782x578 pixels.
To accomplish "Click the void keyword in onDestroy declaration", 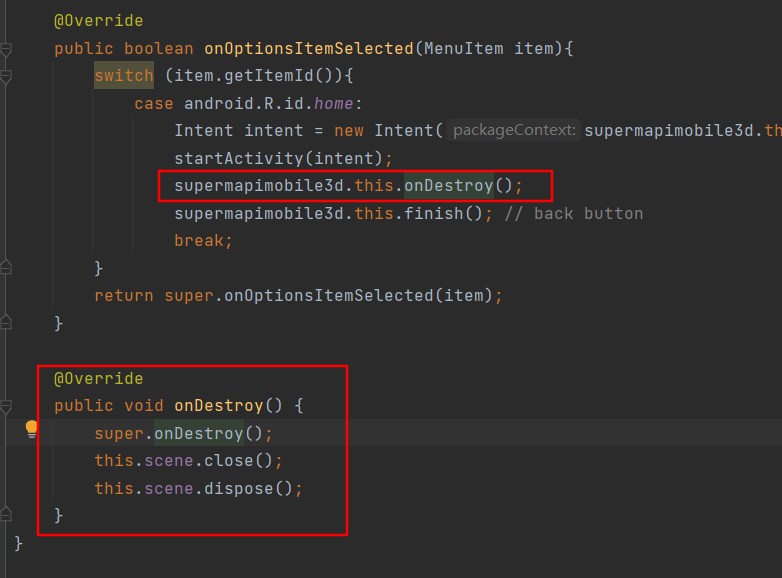I will pyautogui.click(x=144, y=405).
